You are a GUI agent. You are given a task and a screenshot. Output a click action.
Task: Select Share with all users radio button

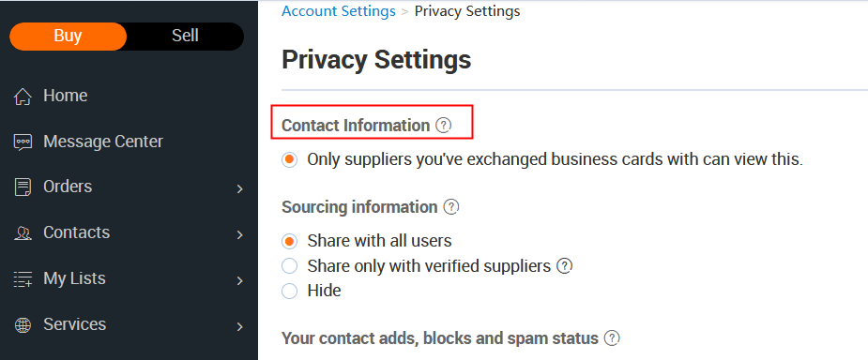click(x=290, y=241)
